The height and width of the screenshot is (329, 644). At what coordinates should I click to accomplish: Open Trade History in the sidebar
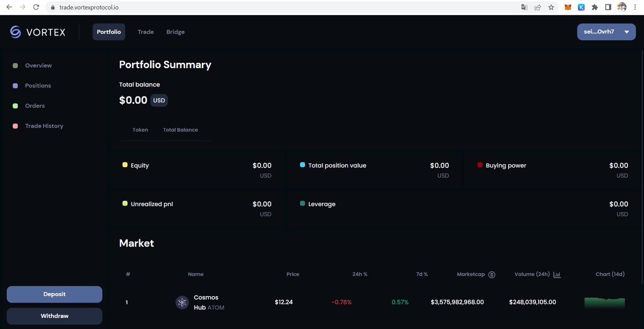tap(44, 126)
